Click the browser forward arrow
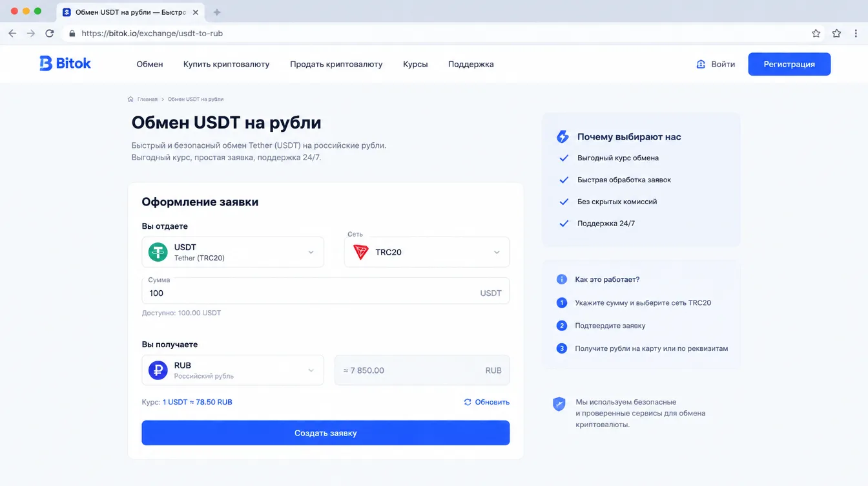Image resolution: width=868 pixels, height=486 pixels. tap(30, 33)
